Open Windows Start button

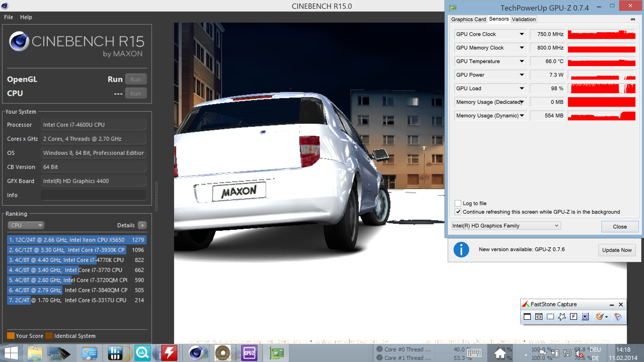[11, 353]
